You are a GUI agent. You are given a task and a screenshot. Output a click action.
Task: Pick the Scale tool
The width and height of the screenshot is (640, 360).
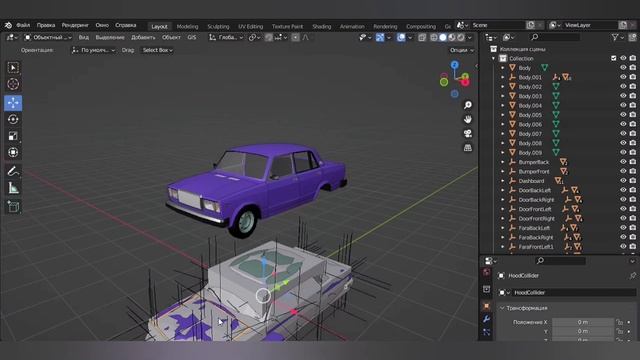point(13,136)
